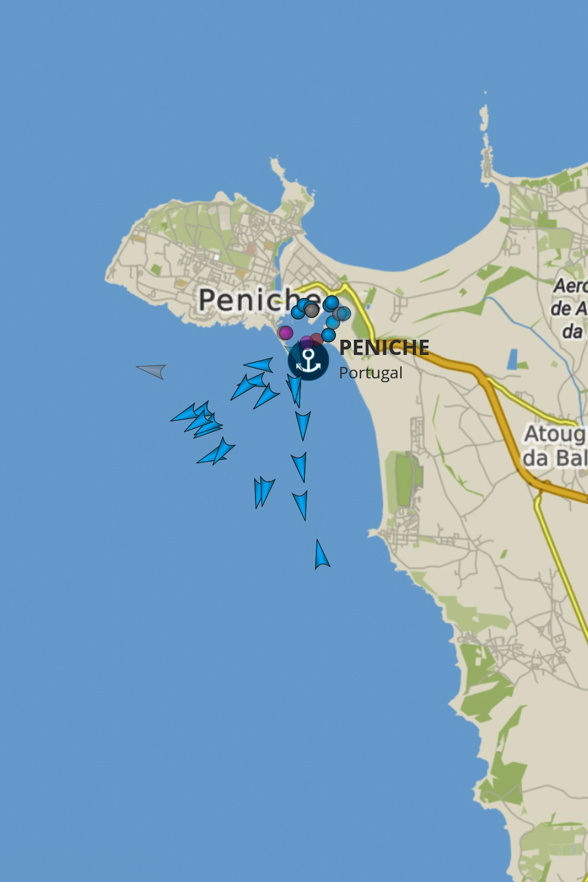The image size is (588, 882).
Task: Select the dark red vessel dot in harbor
Action: (317, 340)
